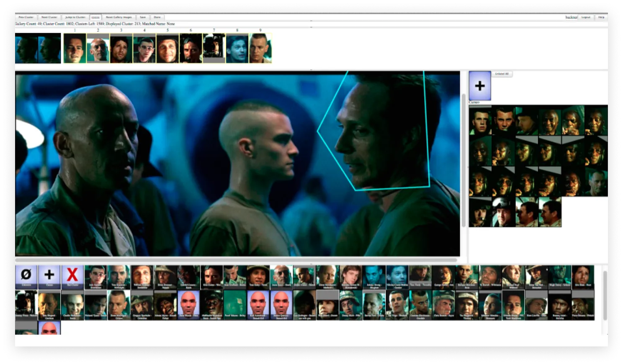623x364 pixels.
Task: Go to Next Cluster
Action: [x=49, y=18]
